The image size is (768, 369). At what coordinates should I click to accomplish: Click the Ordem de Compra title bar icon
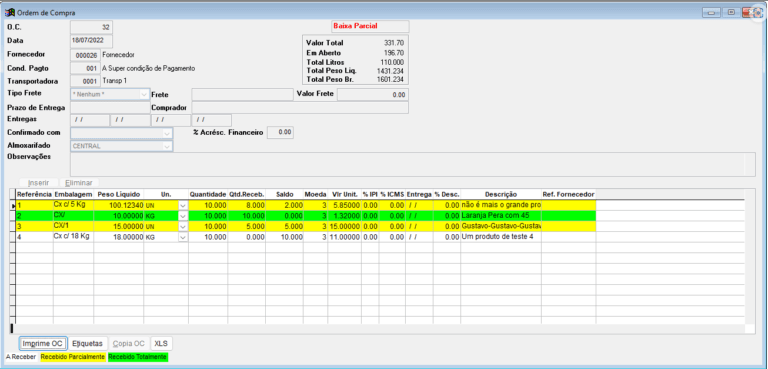point(9,12)
